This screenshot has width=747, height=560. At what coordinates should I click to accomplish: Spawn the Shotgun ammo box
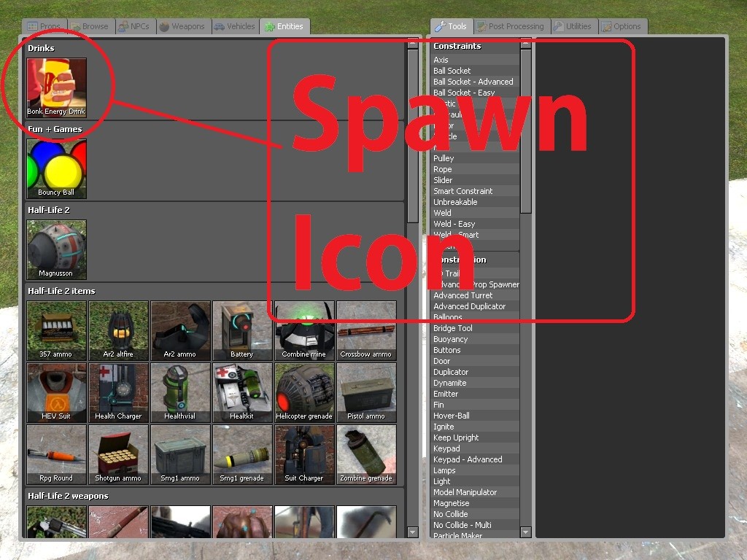tap(118, 454)
